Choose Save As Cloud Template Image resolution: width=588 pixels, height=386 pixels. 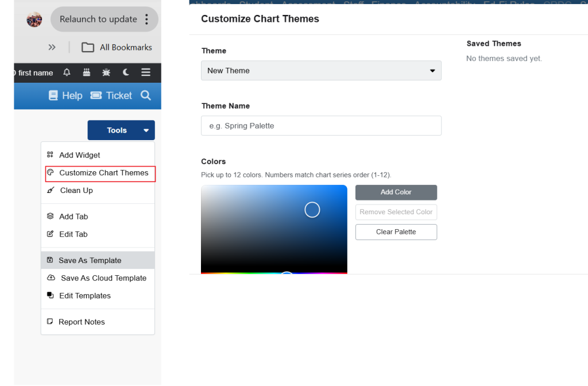click(103, 278)
